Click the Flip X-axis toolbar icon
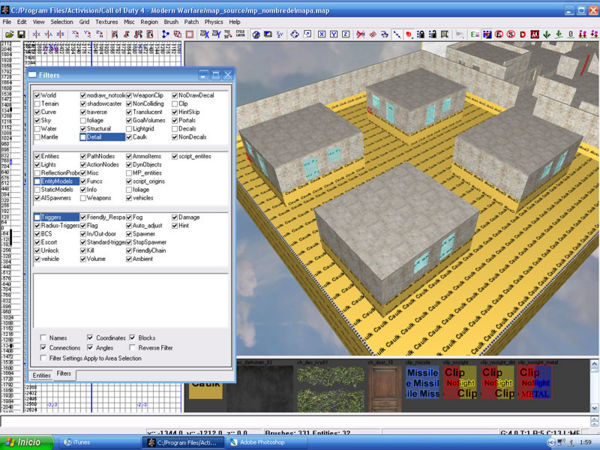 (x=37, y=34)
